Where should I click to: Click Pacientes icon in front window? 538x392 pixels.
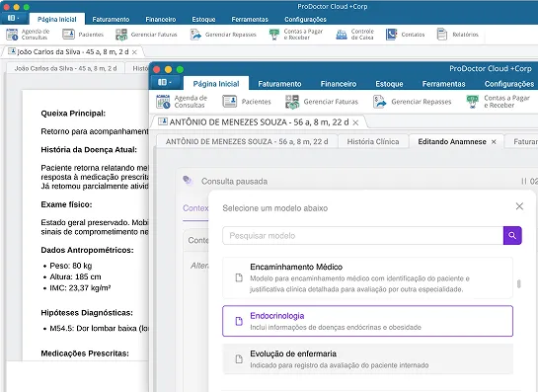tap(229, 102)
